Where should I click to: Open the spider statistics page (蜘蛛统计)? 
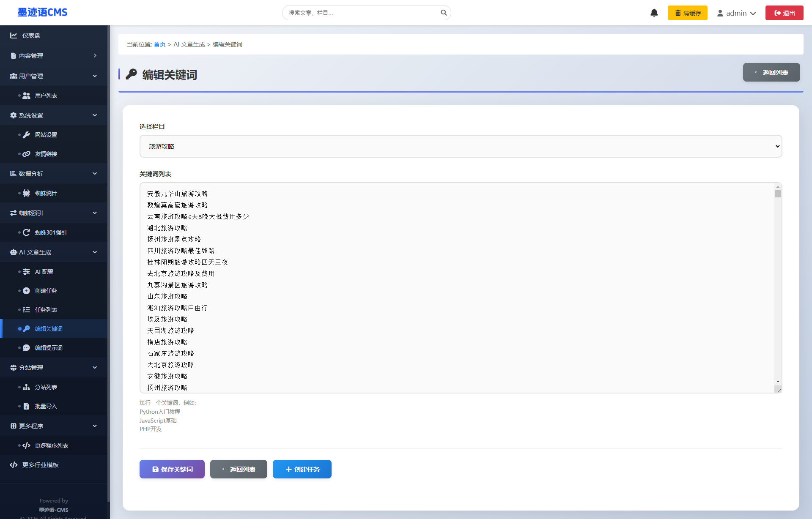coord(46,193)
